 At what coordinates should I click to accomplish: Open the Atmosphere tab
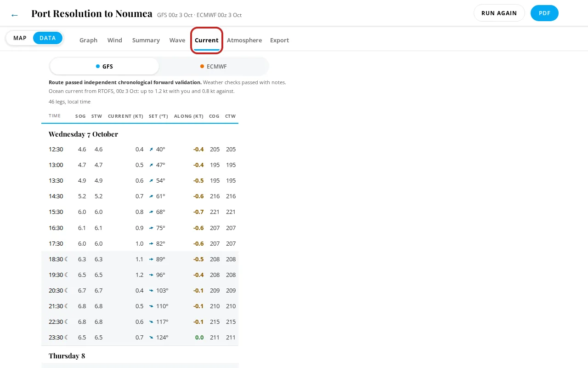[x=244, y=40]
